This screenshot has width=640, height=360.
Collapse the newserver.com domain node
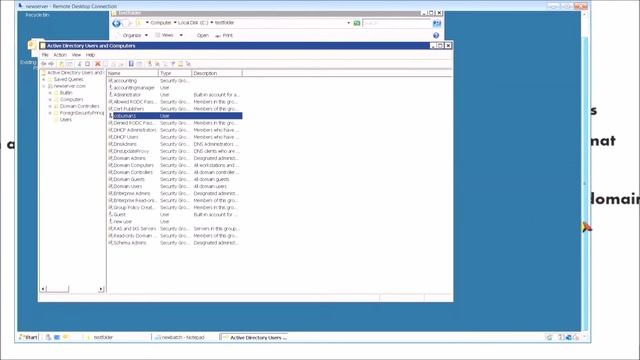[x=44, y=86]
